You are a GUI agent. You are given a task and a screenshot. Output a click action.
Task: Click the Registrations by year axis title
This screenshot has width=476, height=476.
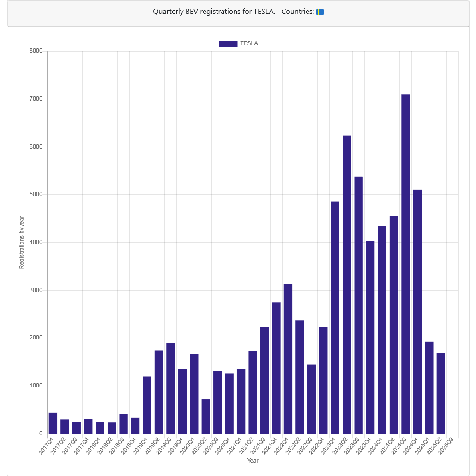point(22,242)
